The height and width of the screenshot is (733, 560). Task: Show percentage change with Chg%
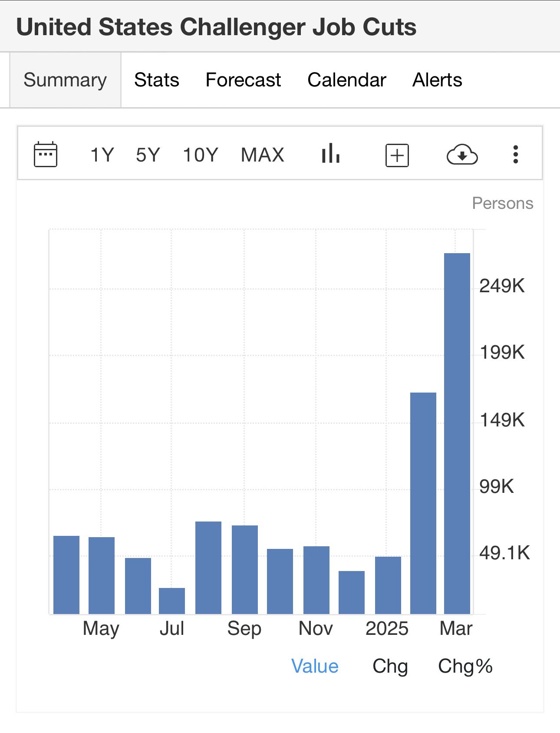465,666
